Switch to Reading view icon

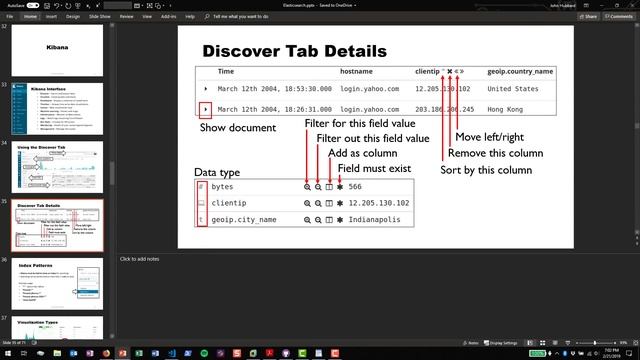[x=555, y=343]
